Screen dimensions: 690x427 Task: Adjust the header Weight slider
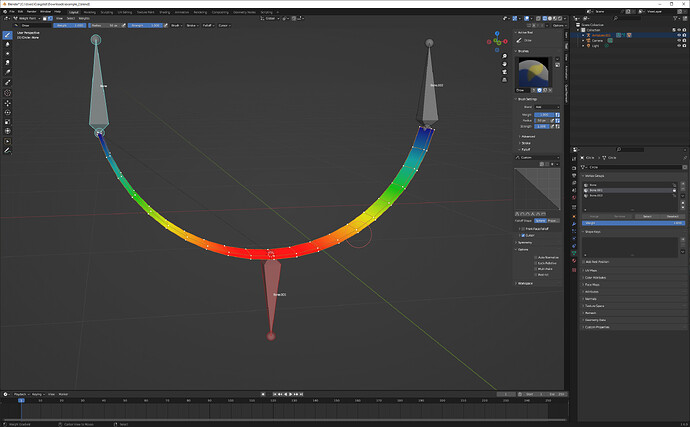pyautogui.click(x=70, y=25)
